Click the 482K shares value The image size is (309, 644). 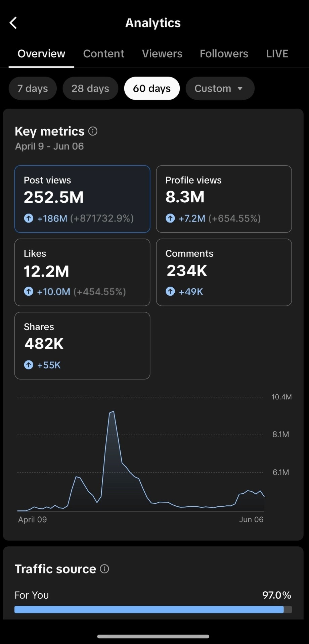pyautogui.click(x=44, y=344)
